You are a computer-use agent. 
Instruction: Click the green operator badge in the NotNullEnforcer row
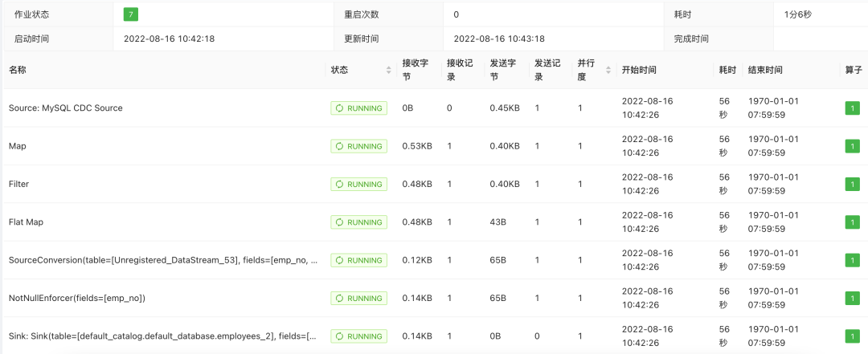[x=852, y=299]
